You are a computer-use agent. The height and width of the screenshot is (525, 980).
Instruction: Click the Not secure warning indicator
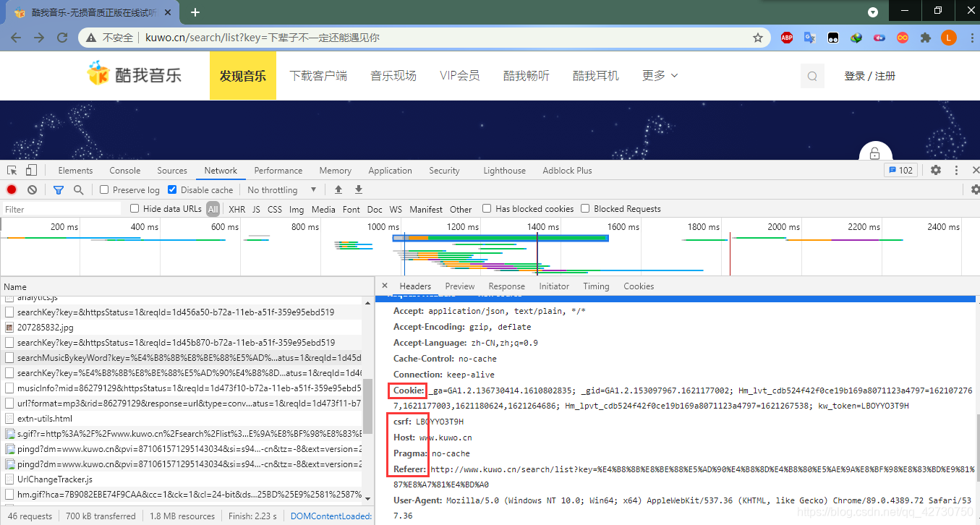pos(111,38)
